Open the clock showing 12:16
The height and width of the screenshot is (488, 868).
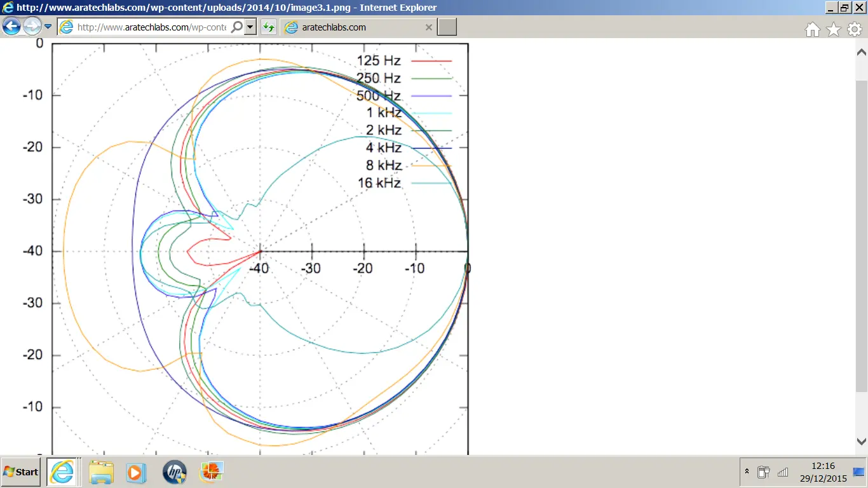pyautogui.click(x=823, y=472)
